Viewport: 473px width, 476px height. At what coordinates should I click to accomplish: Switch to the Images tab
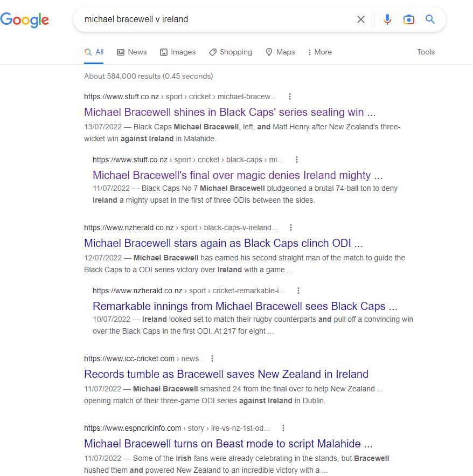click(x=178, y=52)
